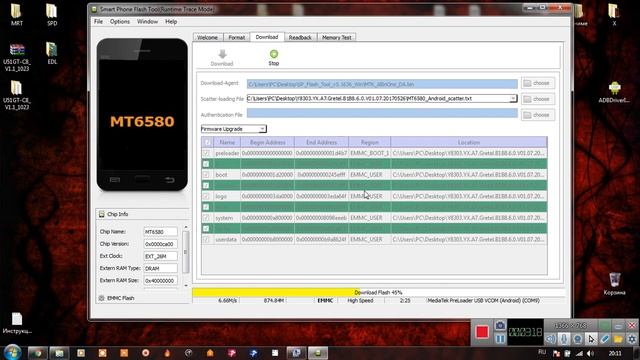Open the Windows Start button
This screenshot has height=360, width=640.
click(x=12, y=352)
